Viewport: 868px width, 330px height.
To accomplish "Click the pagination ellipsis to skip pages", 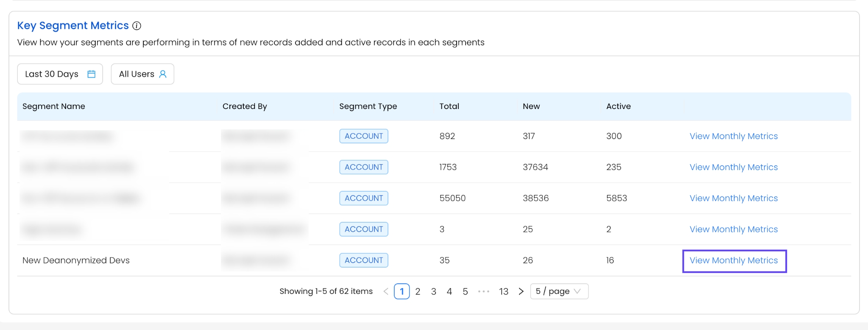I will 483,291.
